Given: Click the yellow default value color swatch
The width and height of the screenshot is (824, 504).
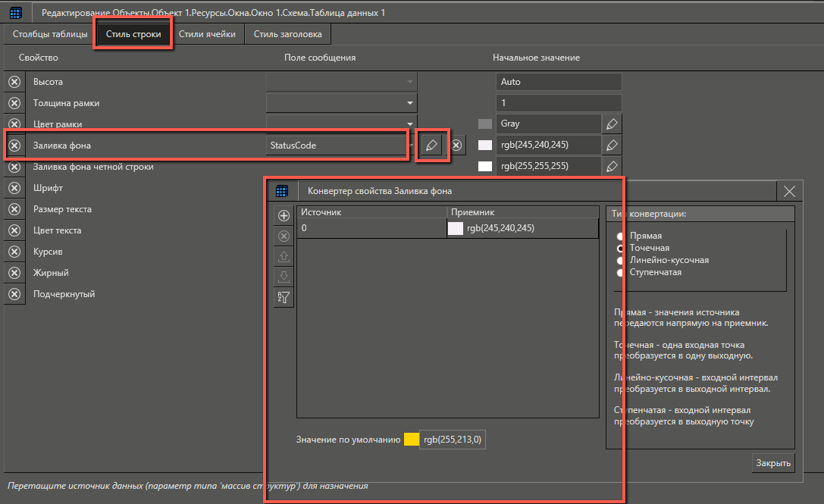Looking at the screenshot, I should click(x=412, y=439).
